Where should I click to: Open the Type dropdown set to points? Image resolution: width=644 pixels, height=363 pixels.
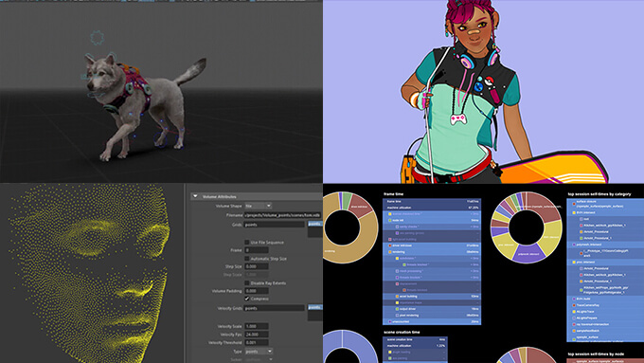click(259, 352)
